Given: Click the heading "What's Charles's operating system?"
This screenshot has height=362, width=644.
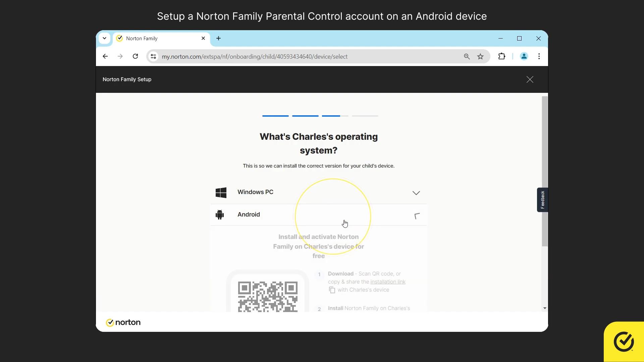Looking at the screenshot, I should (319, 143).
